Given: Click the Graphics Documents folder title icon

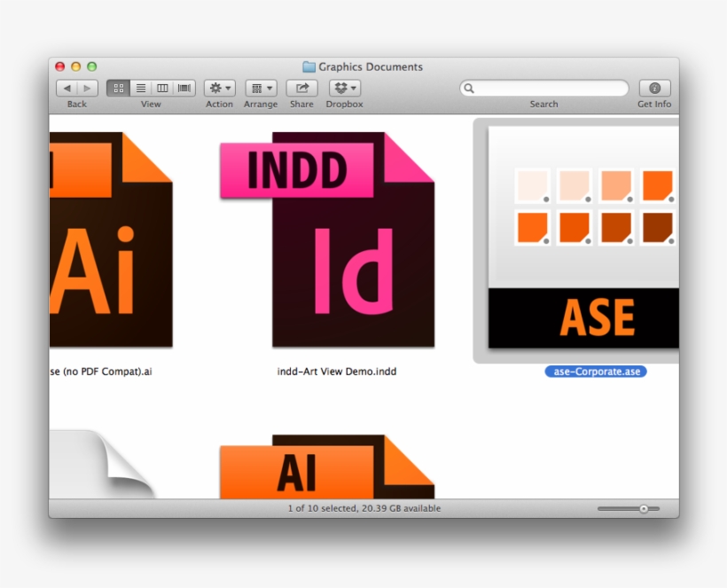Looking at the screenshot, I should click(309, 67).
